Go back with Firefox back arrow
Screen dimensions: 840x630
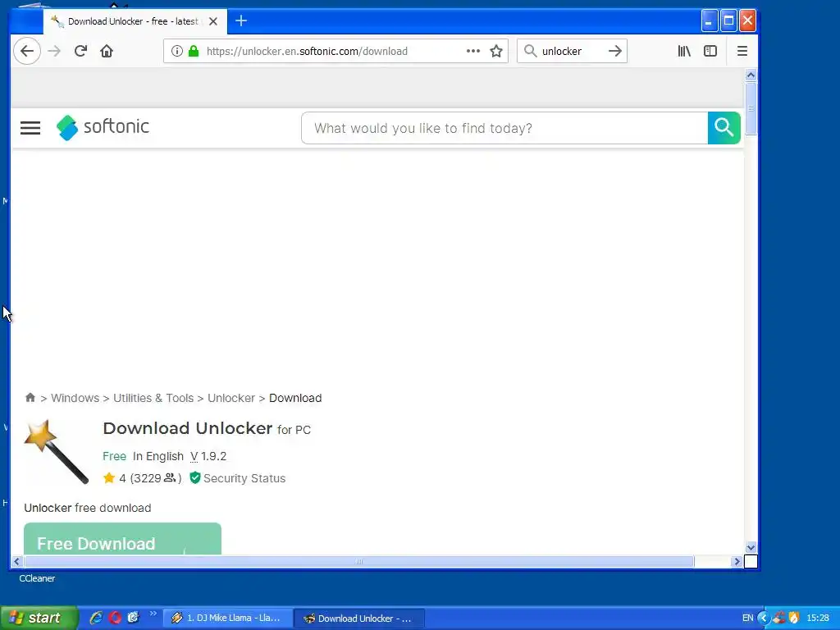[x=27, y=51]
